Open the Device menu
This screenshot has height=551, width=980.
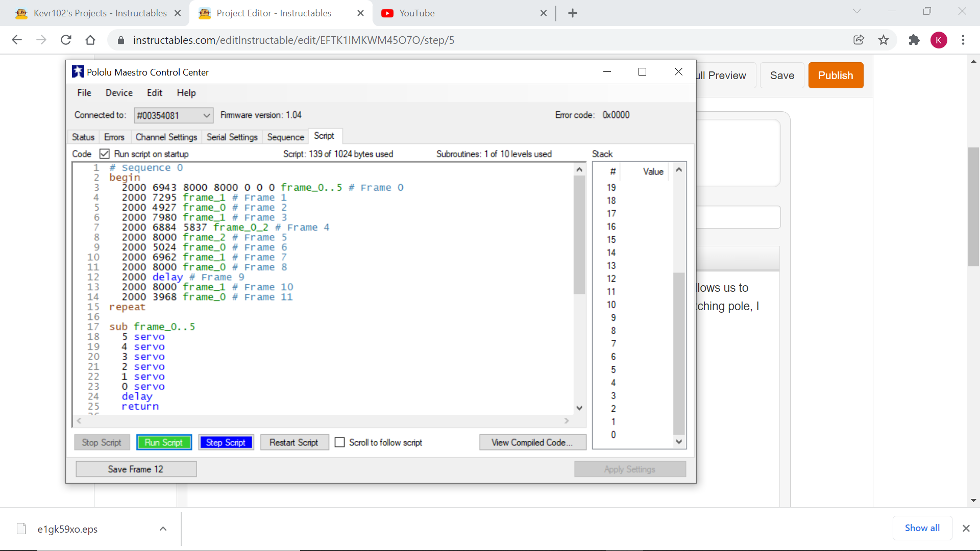[x=119, y=92]
